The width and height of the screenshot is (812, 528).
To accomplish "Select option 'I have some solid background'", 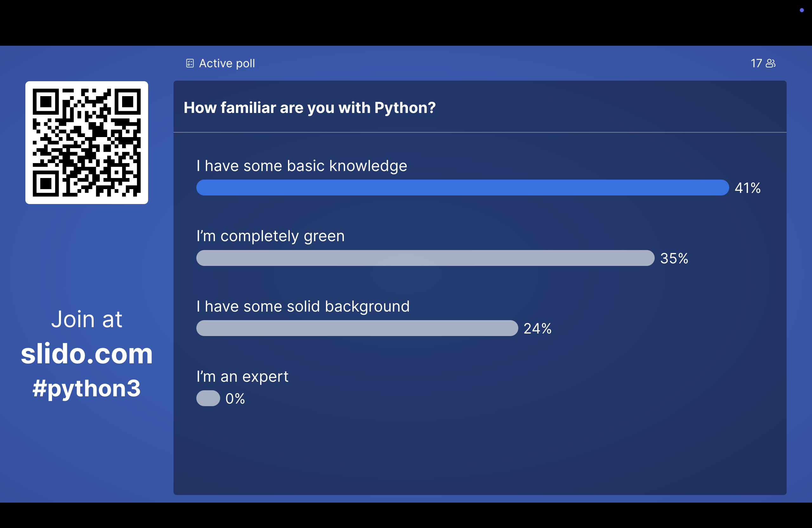I will coord(303,307).
